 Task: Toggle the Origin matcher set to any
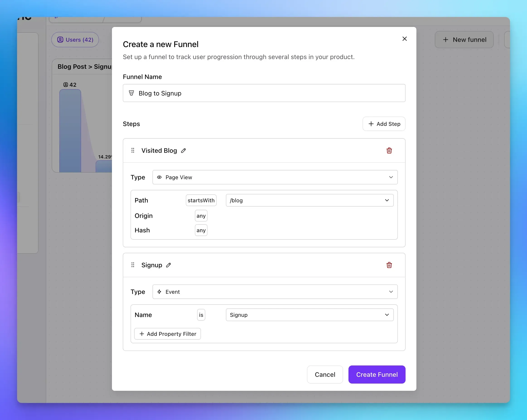(201, 216)
